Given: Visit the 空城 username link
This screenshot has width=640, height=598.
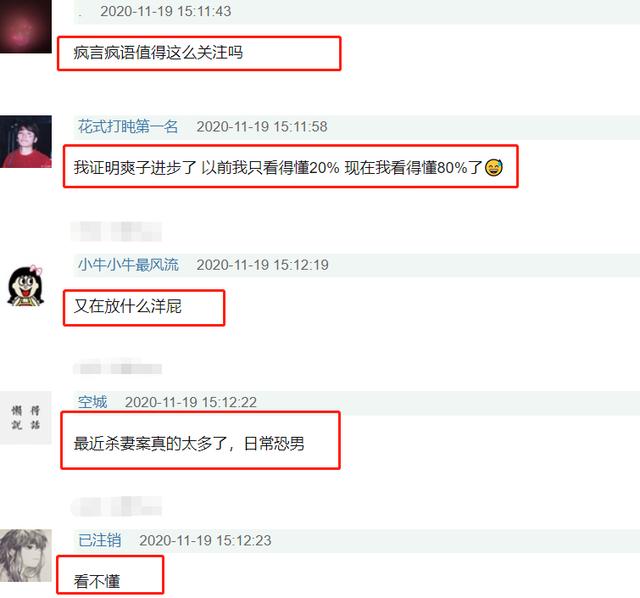Looking at the screenshot, I should (92, 402).
